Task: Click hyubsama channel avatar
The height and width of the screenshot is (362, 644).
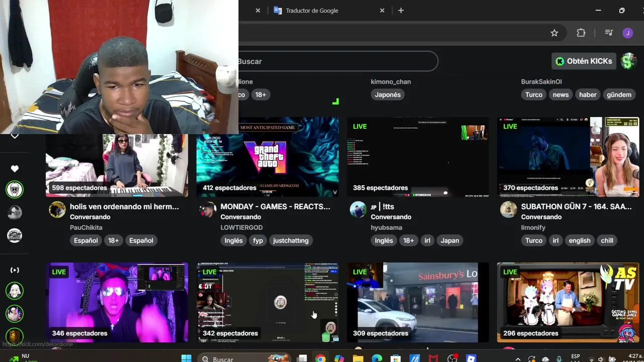Action: point(358,210)
